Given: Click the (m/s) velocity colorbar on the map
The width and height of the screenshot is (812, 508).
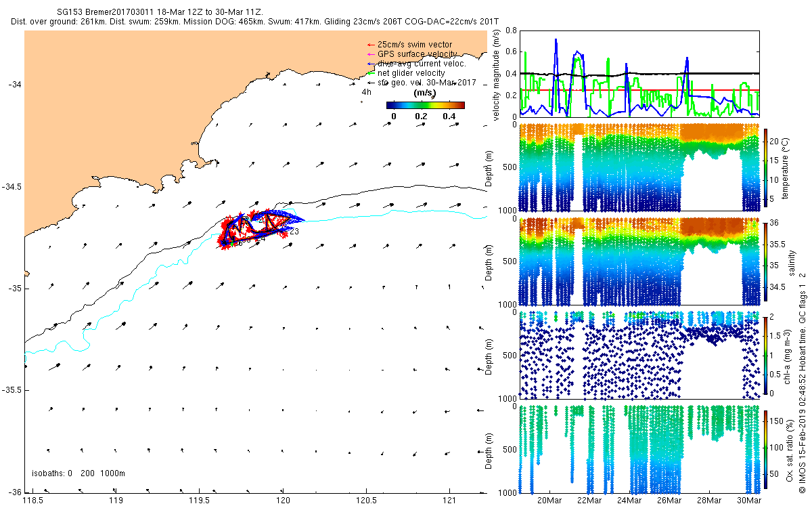Looking at the screenshot, I should tap(425, 105).
